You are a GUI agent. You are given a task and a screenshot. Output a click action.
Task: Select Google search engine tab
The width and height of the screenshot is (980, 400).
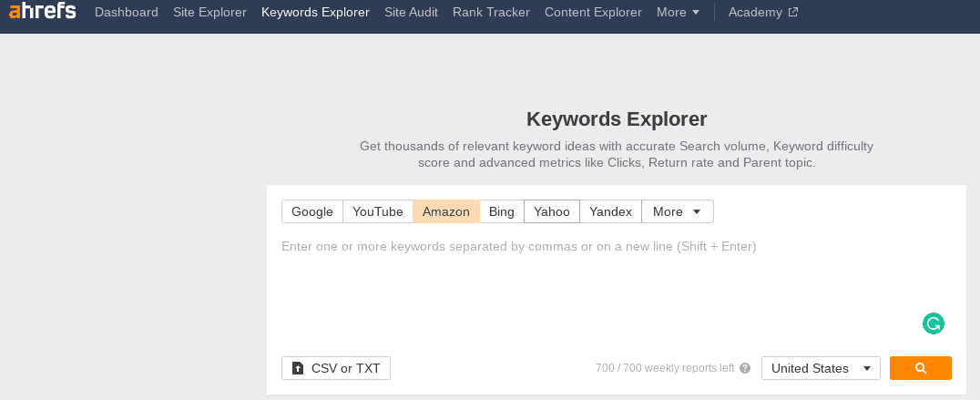(x=311, y=211)
